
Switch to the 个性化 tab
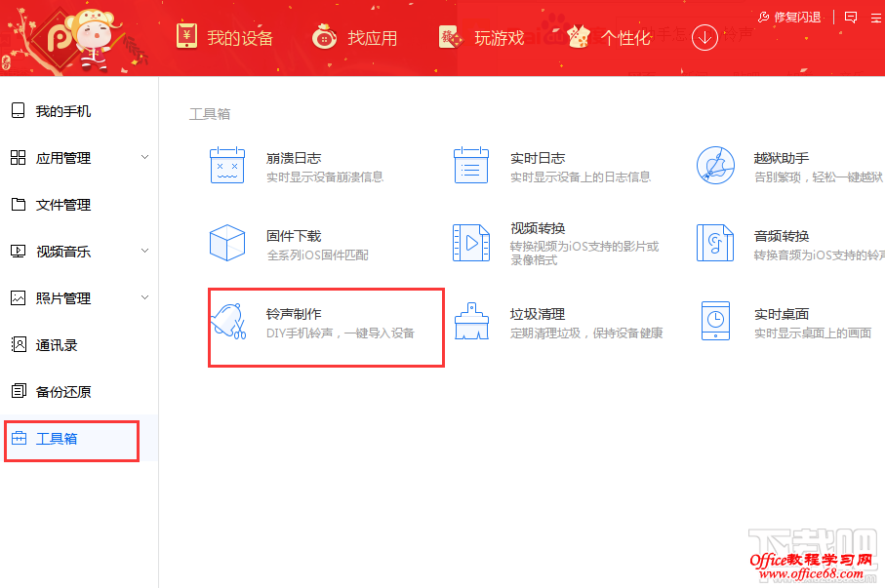pos(609,38)
